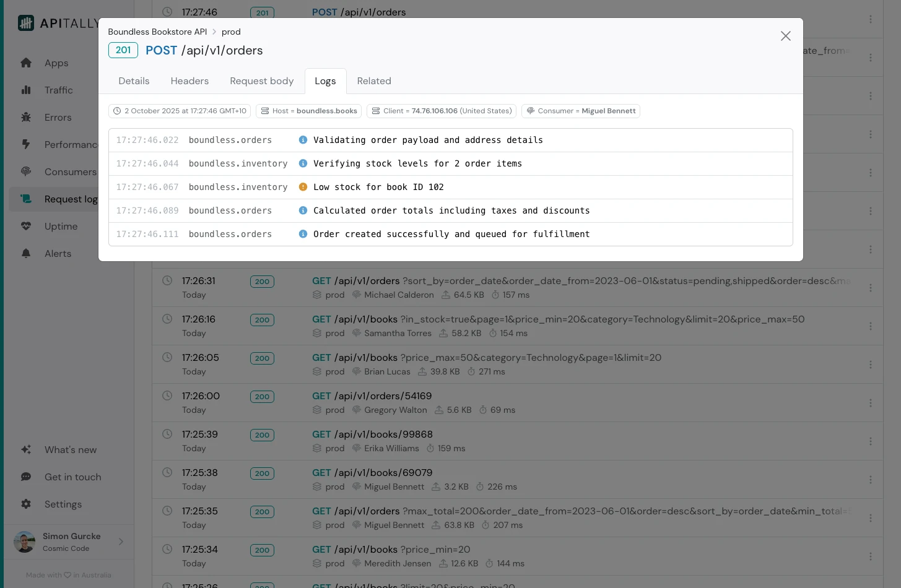Screen dimensions: 901x588
Task: Click the Uptime heartbeat icon
Action: point(26,226)
